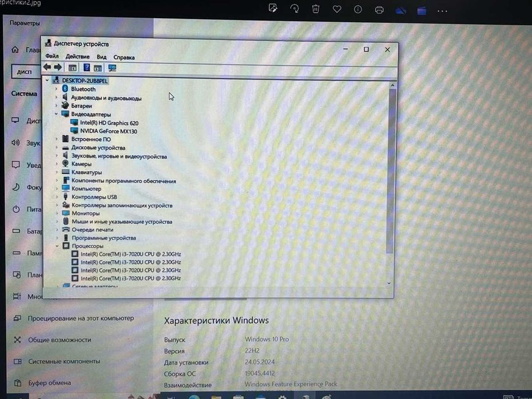Open the Файл menu
This screenshot has width=532, height=399.
52,56
